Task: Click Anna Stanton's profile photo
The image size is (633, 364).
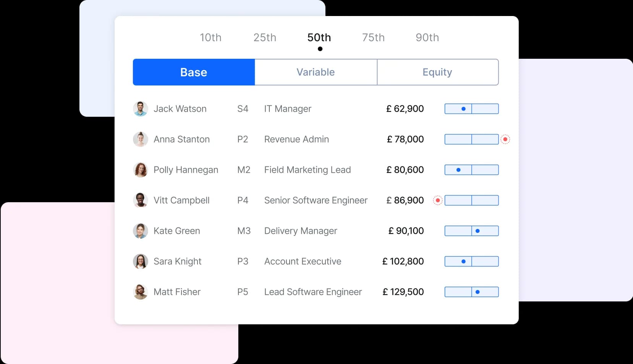Action: coord(141,139)
